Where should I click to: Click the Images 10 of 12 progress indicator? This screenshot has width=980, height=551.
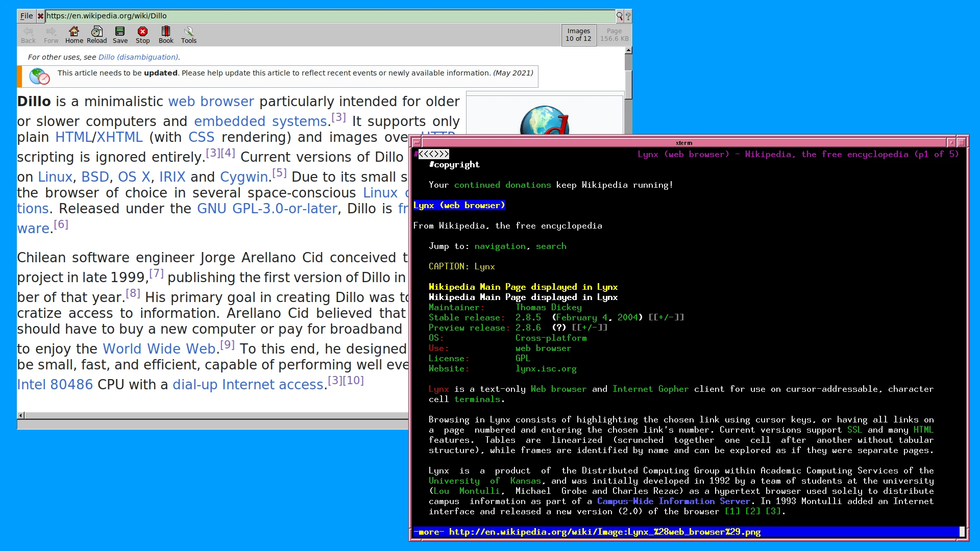pos(579,35)
